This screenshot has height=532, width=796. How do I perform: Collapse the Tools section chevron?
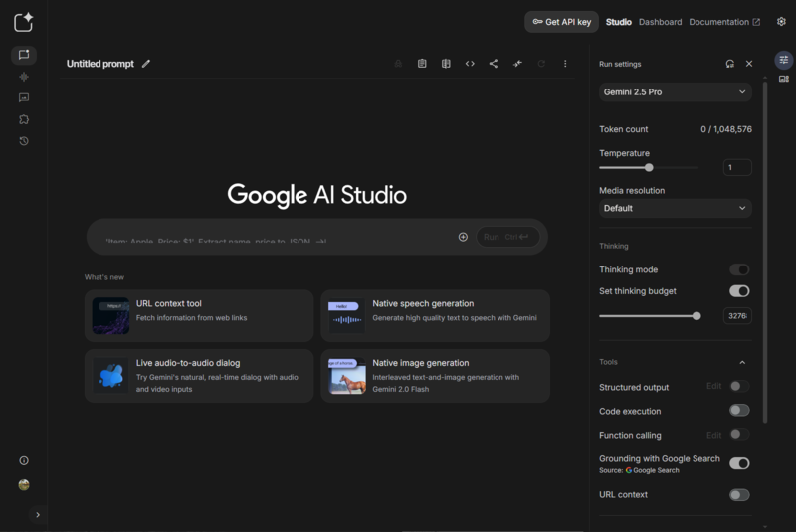(742, 362)
